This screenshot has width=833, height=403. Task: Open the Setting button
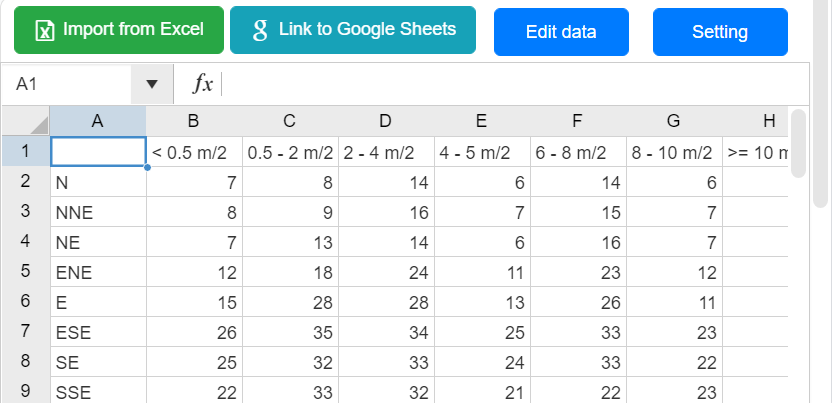pyautogui.click(x=720, y=32)
